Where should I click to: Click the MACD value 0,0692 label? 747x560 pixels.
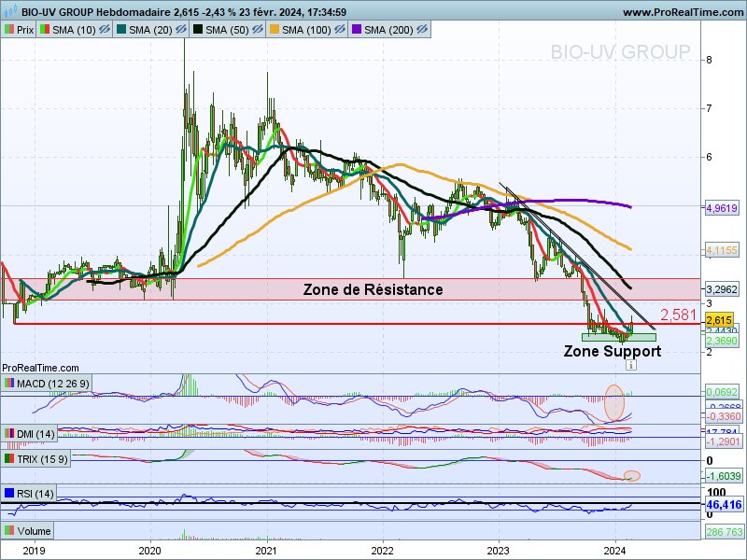pyautogui.click(x=721, y=392)
